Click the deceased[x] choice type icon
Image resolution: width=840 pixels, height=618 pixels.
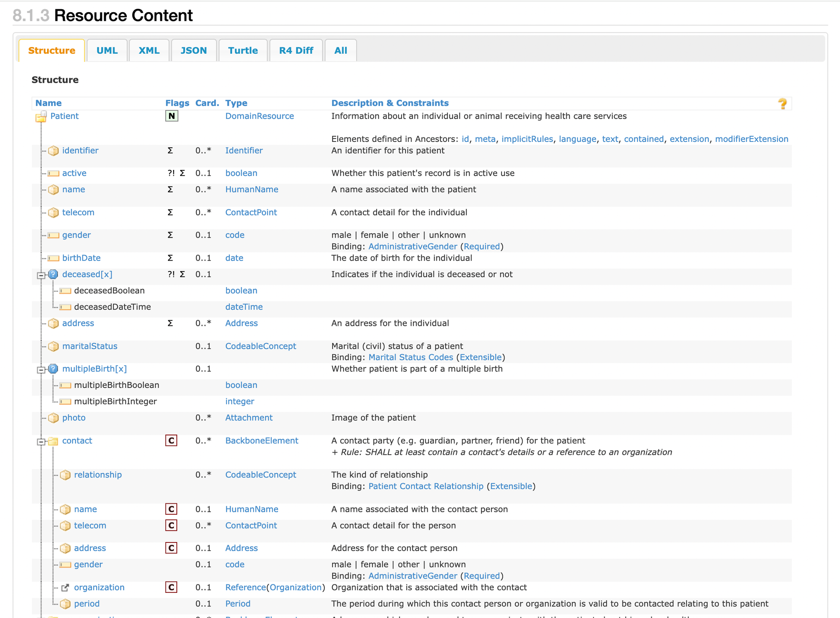pyautogui.click(x=53, y=275)
